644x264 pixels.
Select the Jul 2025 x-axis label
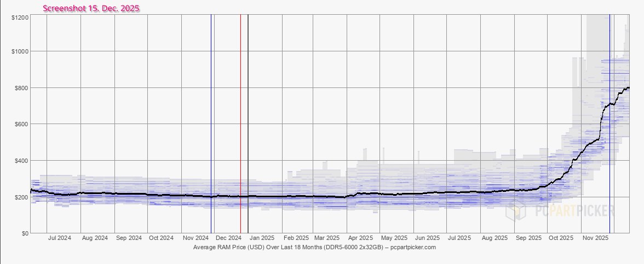[x=459, y=238]
